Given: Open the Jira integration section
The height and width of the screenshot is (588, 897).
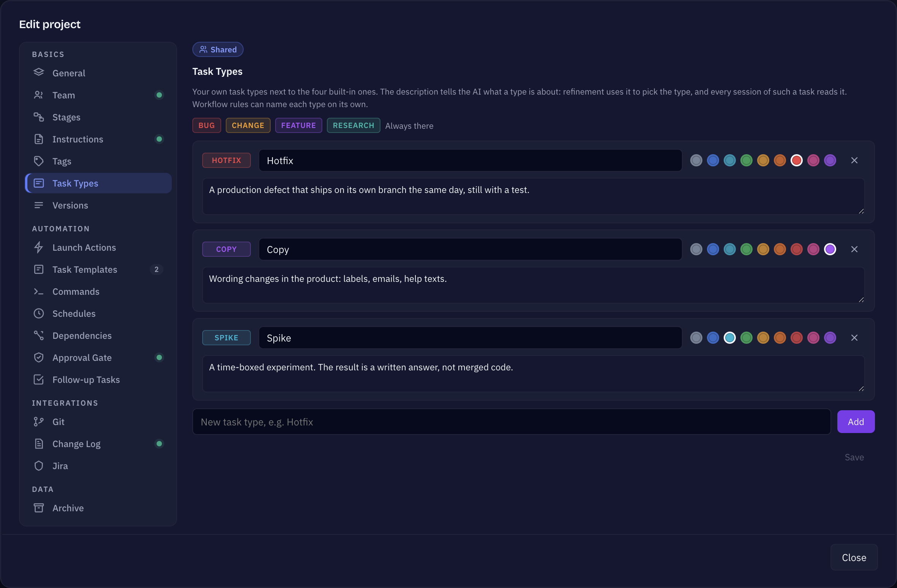Looking at the screenshot, I should coord(98,466).
